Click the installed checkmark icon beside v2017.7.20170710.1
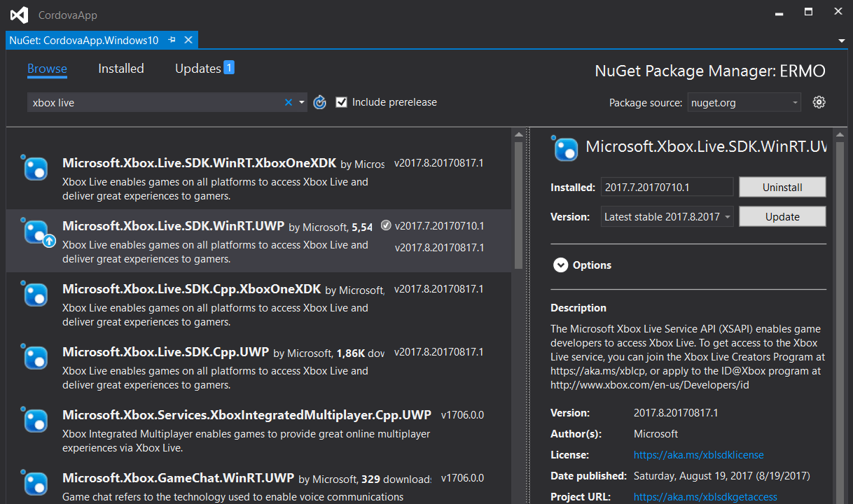 click(x=386, y=225)
